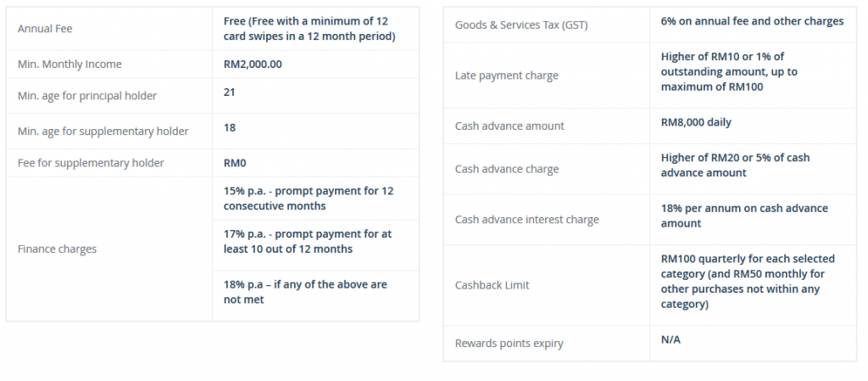Click the Cash advance amount label
This screenshot has width=868, height=381.
point(509,126)
